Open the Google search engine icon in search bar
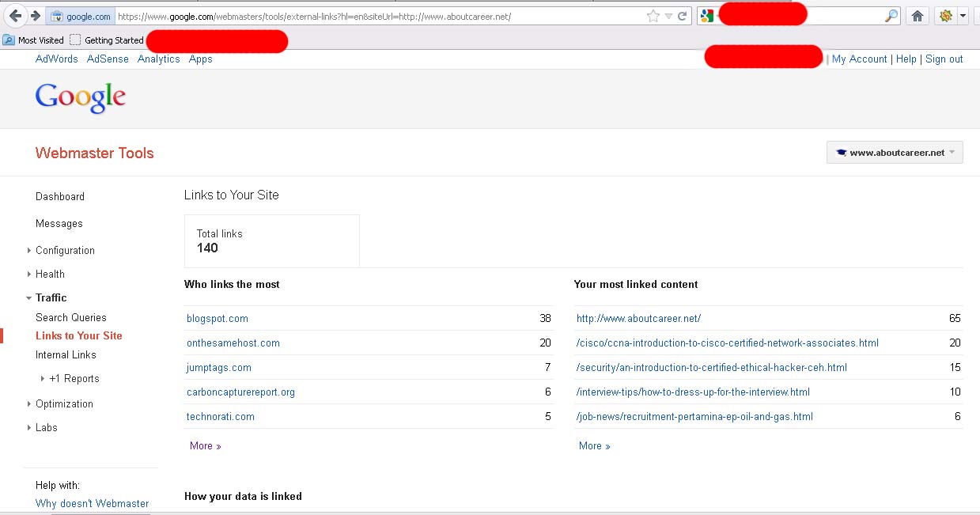 pyautogui.click(x=707, y=16)
